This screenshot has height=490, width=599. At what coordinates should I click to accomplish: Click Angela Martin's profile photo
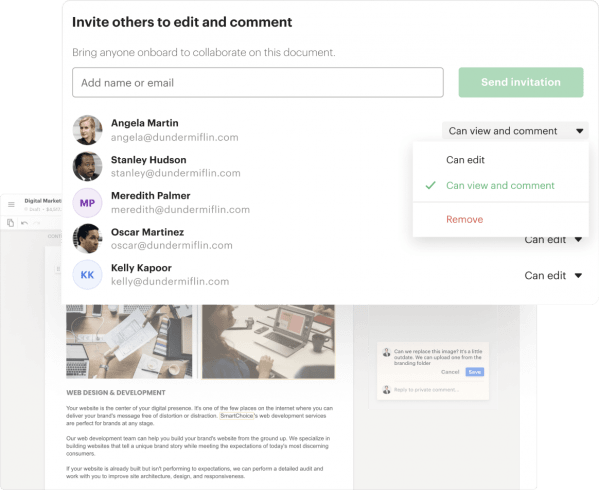[x=87, y=130]
